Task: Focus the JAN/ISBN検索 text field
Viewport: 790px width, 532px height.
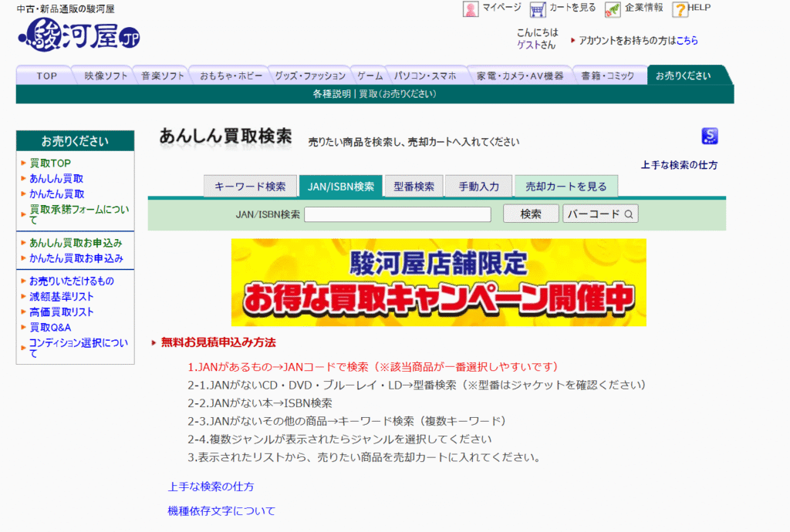Action: (397, 214)
